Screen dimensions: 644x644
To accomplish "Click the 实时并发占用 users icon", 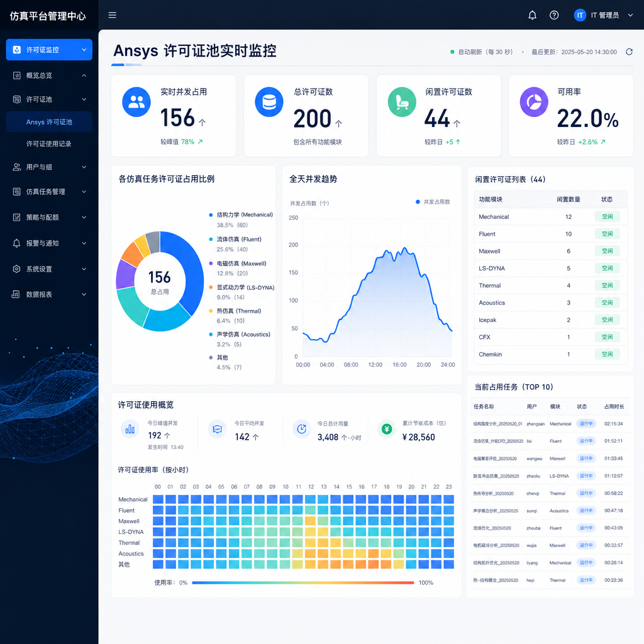I will [x=136, y=102].
